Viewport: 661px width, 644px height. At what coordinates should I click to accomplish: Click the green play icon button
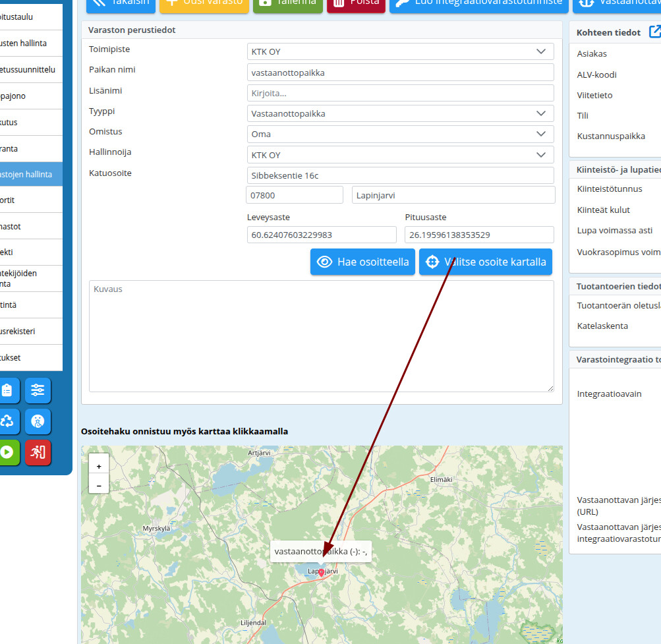pos(7,452)
